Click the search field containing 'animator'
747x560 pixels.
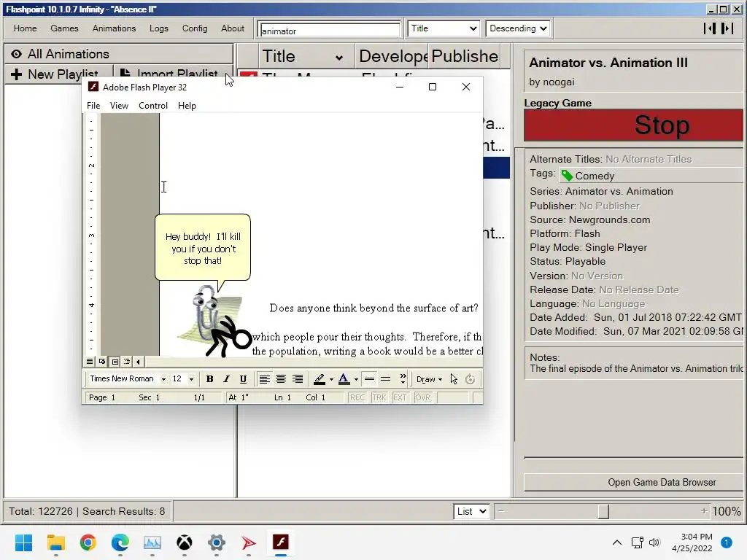[x=329, y=30]
